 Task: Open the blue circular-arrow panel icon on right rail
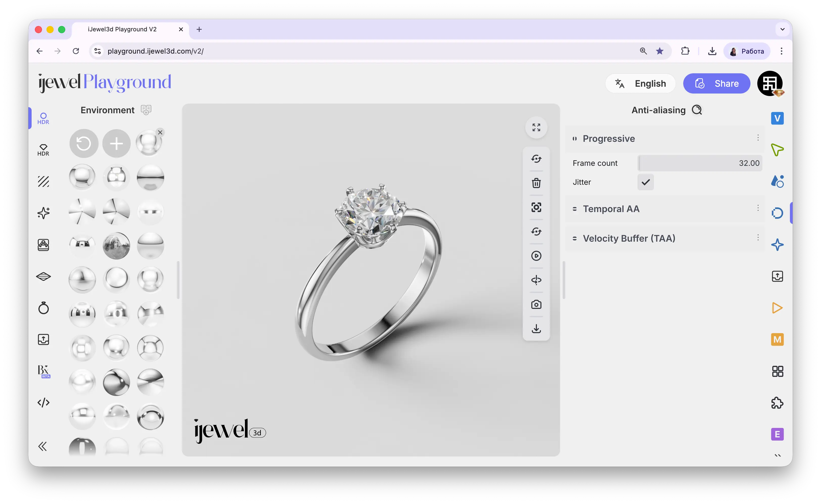coord(777,213)
